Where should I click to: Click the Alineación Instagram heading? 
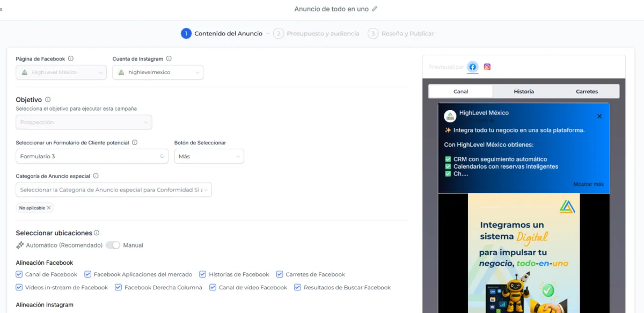point(45,305)
